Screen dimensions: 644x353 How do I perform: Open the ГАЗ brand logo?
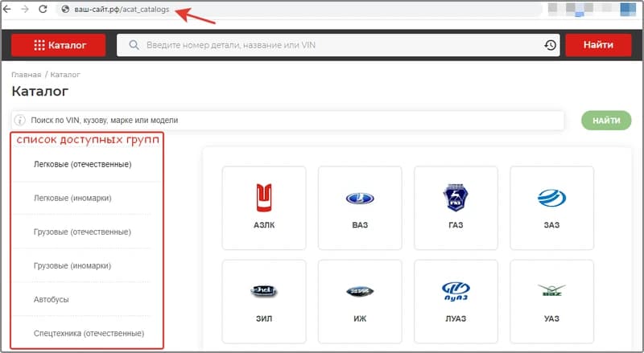coord(456,198)
